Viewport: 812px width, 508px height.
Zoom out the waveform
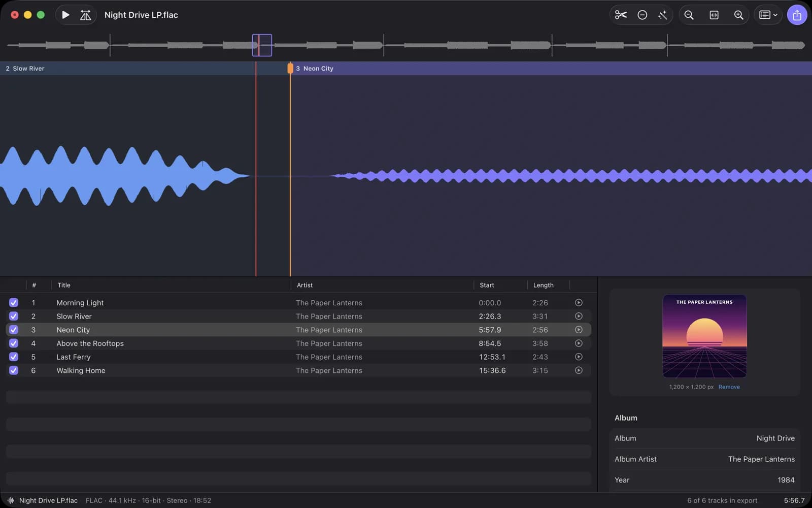689,15
